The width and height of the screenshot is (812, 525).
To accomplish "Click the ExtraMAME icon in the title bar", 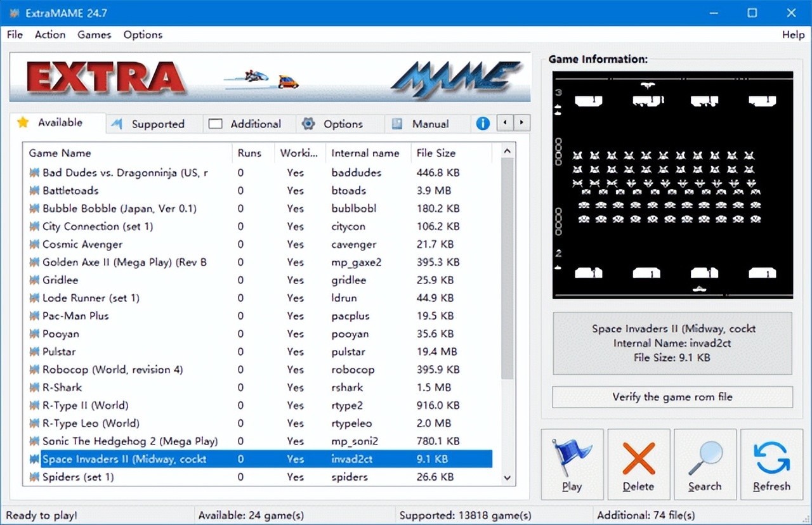I will (x=14, y=13).
